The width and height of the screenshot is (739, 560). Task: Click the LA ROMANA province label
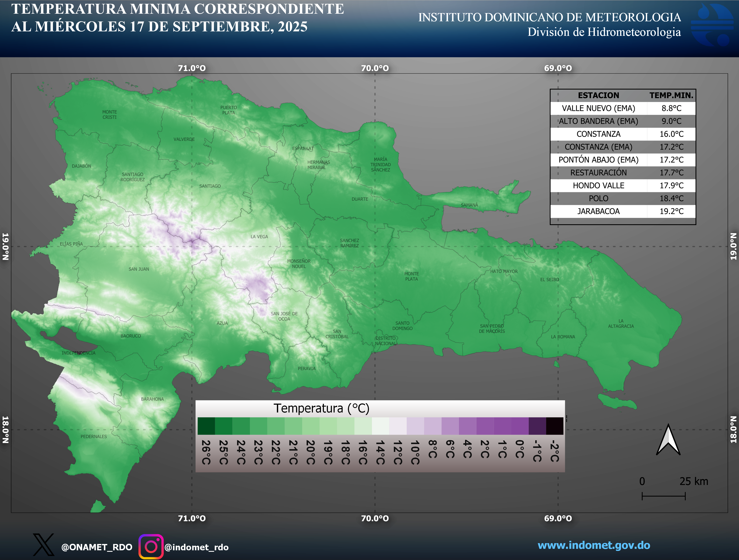pyautogui.click(x=563, y=337)
